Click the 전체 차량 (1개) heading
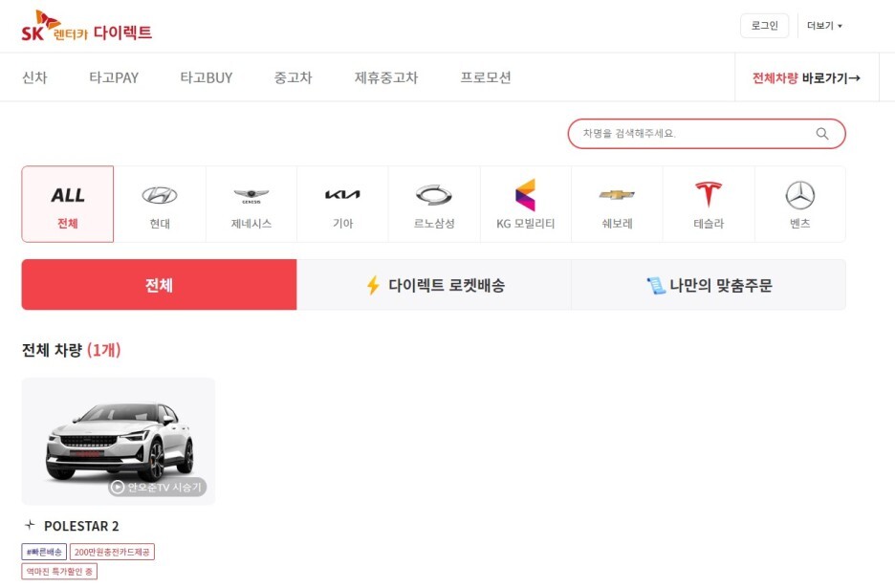Image resolution: width=895 pixels, height=588 pixels. [72, 350]
